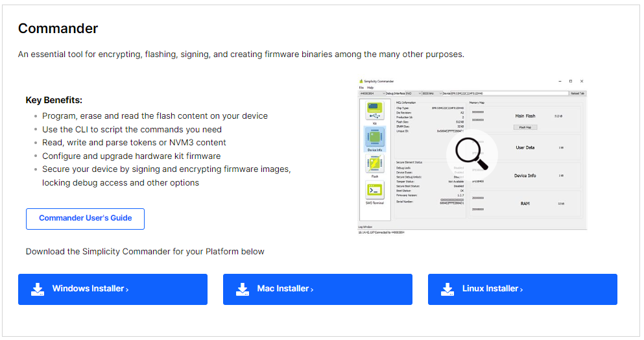Download the Linux Installer

(523, 289)
